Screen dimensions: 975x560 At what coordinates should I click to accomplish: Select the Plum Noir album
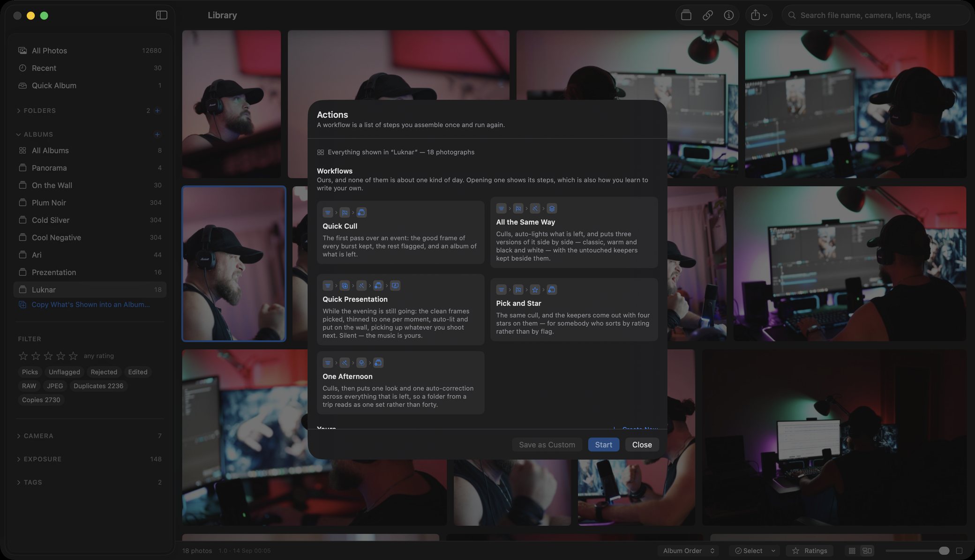90,202
